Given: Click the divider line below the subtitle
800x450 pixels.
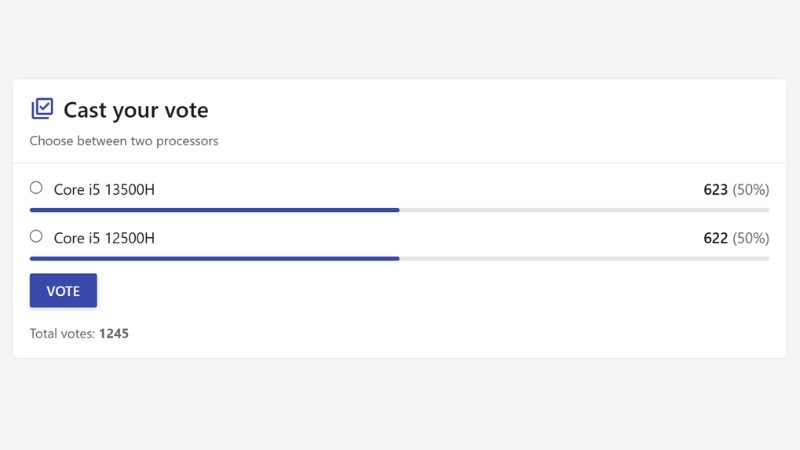Looking at the screenshot, I should tap(400, 163).
